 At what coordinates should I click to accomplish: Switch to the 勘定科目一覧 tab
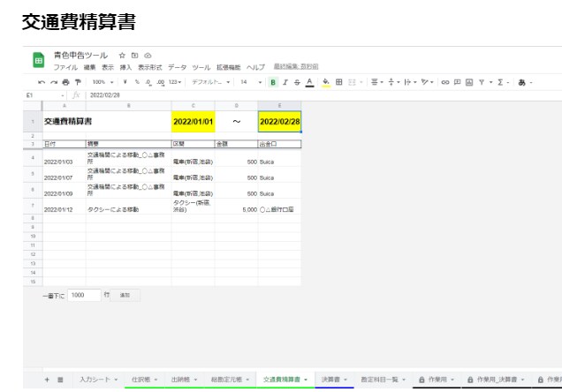point(380,380)
